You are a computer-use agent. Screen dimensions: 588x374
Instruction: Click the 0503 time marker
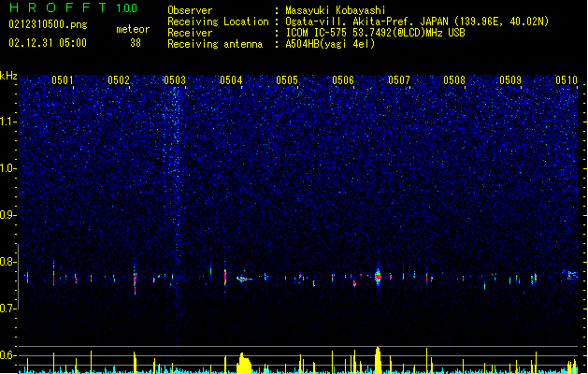pyautogui.click(x=175, y=80)
